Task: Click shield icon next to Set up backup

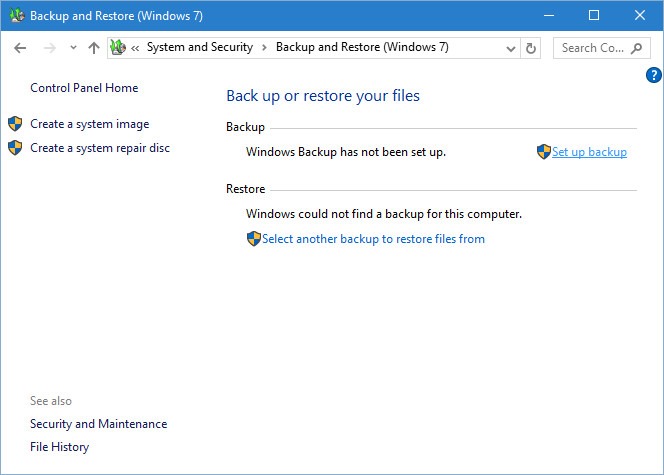Action: point(543,152)
